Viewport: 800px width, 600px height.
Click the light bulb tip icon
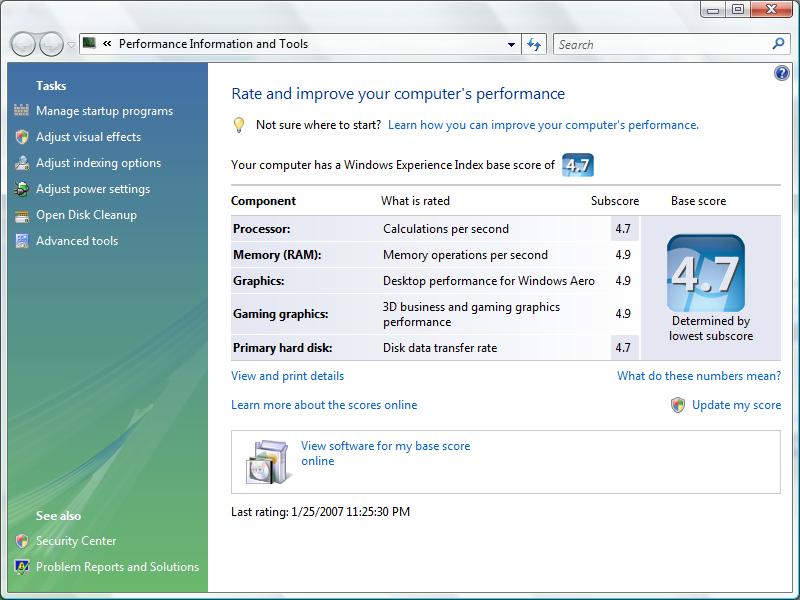(239, 125)
